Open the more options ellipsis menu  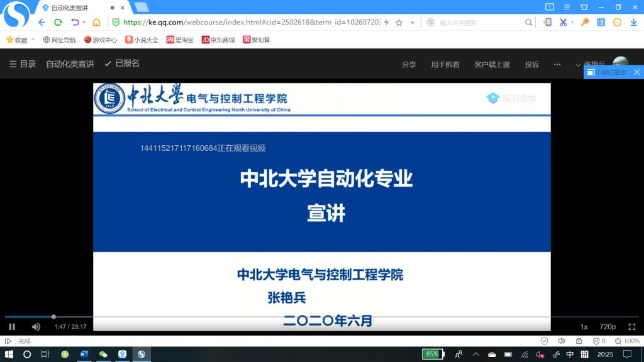(x=557, y=65)
